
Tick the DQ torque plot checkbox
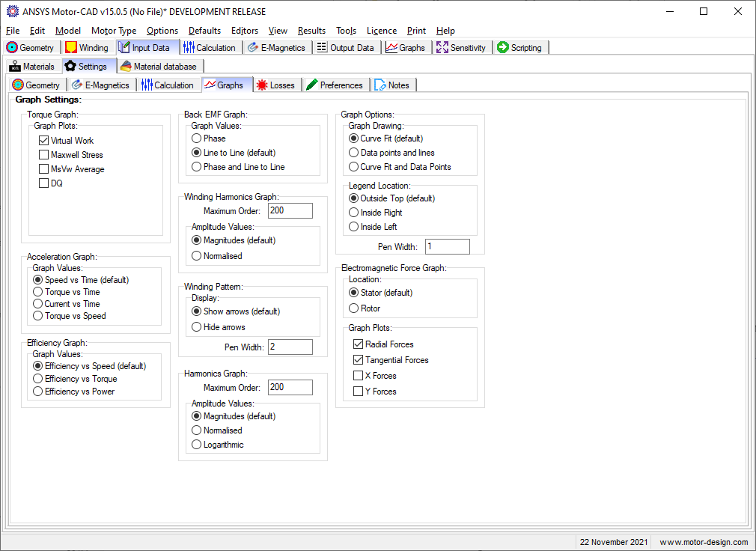44,183
